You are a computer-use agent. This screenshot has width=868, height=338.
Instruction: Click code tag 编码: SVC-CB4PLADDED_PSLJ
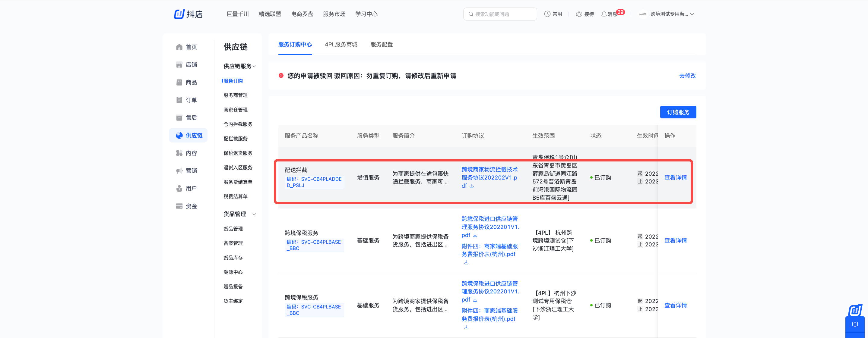click(x=314, y=182)
